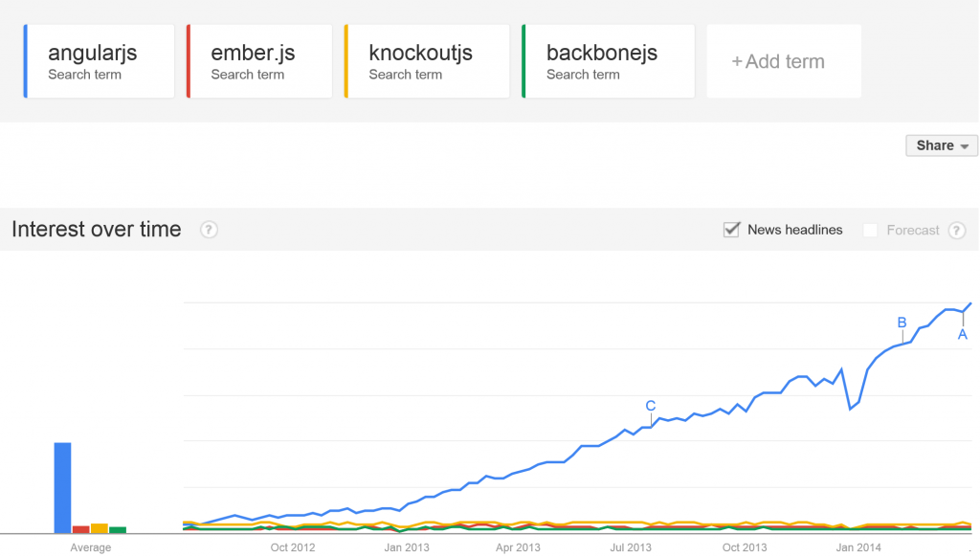
Task: Click the Share dropdown arrow
Action: pos(965,146)
